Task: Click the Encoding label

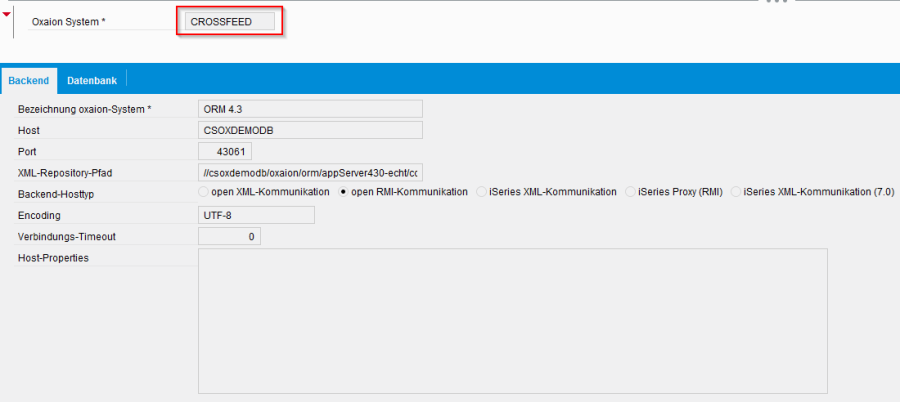Action: [39, 215]
